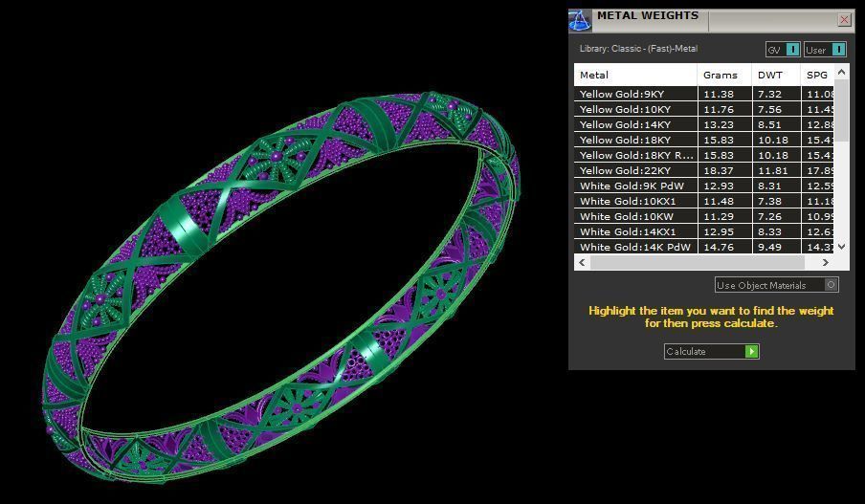Close the Metal Weights panel
The image size is (865, 504).
844,20
